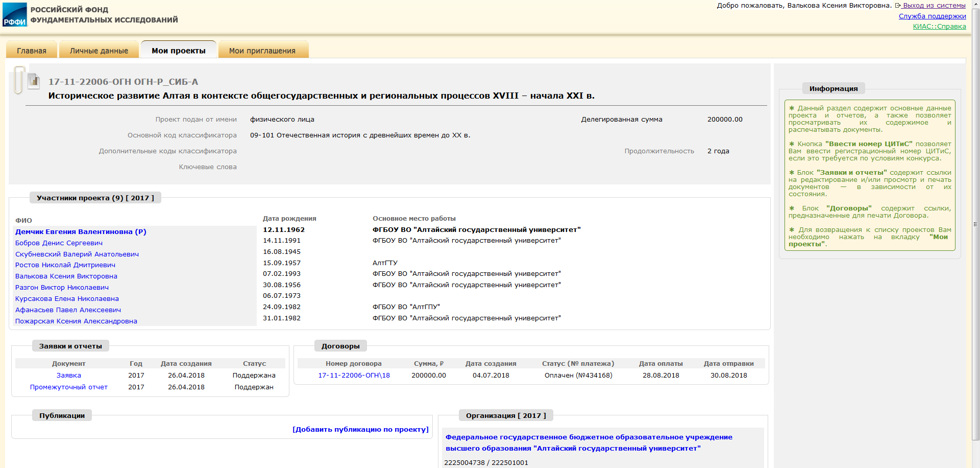Screen dimensions: 980x468
Task: Switch to the Личные данные tab
Action: pos(99,51)
